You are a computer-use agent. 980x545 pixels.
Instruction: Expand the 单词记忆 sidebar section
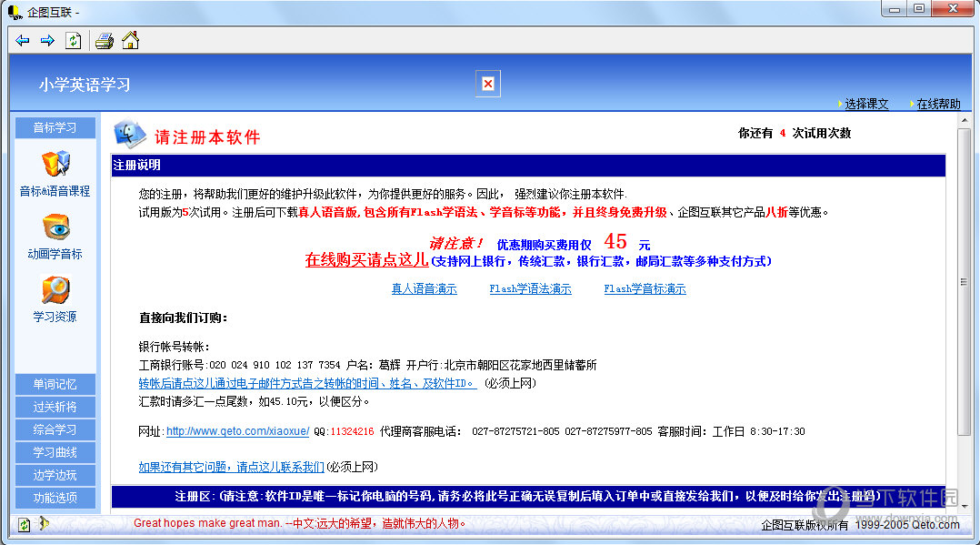point(55,384)
